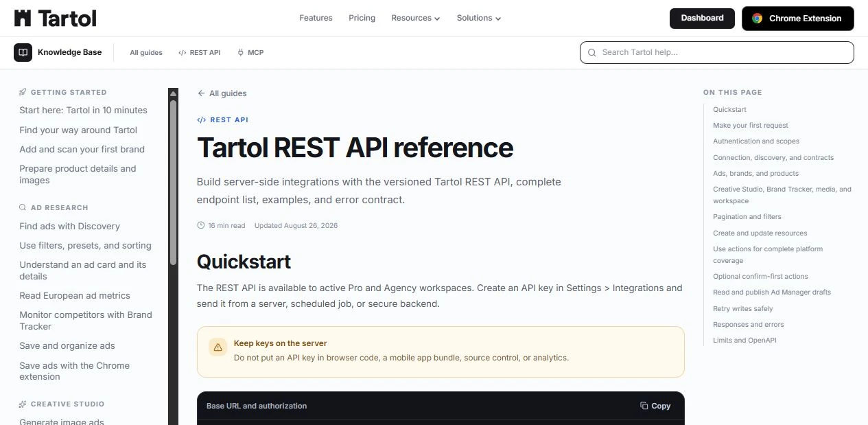Viewport: 868px width, 425px height.
Task: Jump to Ads, brands, and products section
Action: point(755,173)
